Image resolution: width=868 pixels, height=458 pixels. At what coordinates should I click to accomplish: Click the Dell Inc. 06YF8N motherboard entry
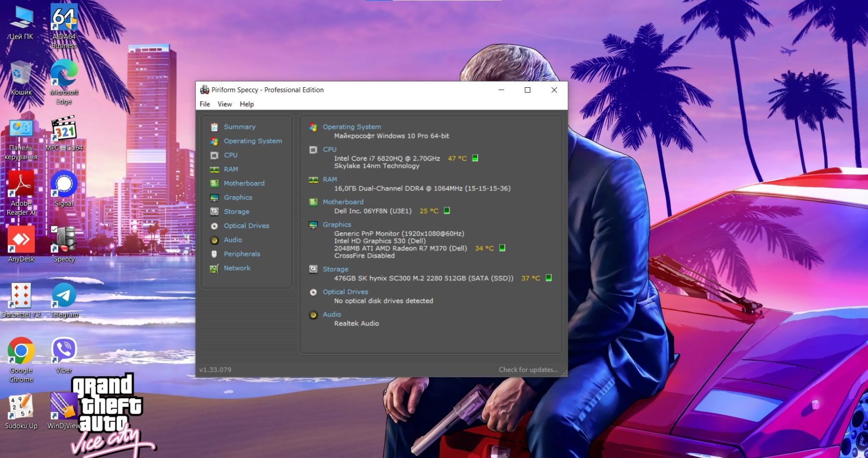coord(373,211)
